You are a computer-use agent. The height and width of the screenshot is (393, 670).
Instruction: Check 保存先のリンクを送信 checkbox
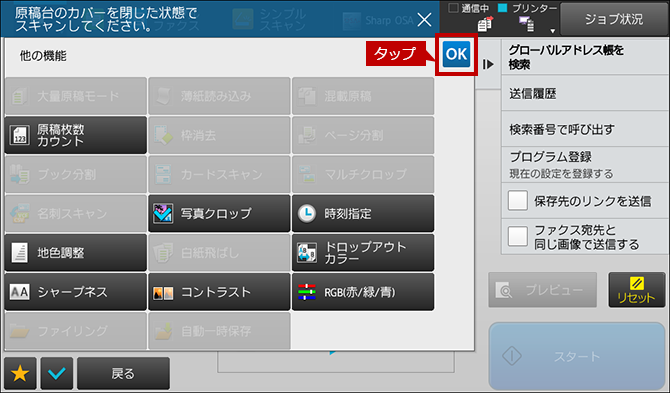[x=518, y=201]
